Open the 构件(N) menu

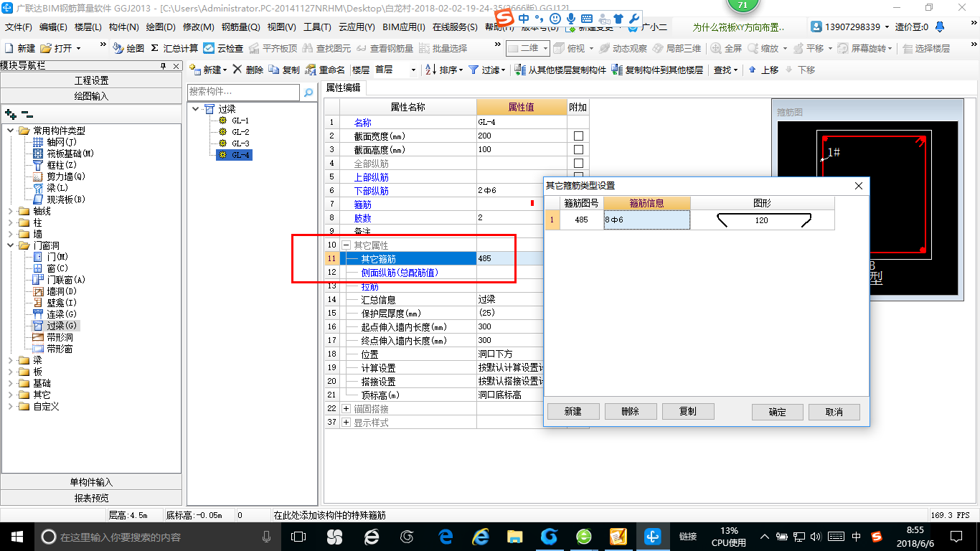(123, 27)
